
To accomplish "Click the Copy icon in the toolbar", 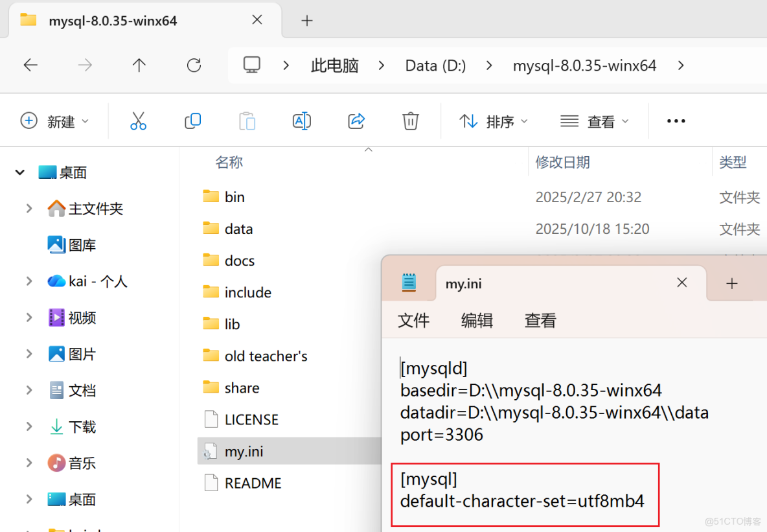I will (192, 121).
